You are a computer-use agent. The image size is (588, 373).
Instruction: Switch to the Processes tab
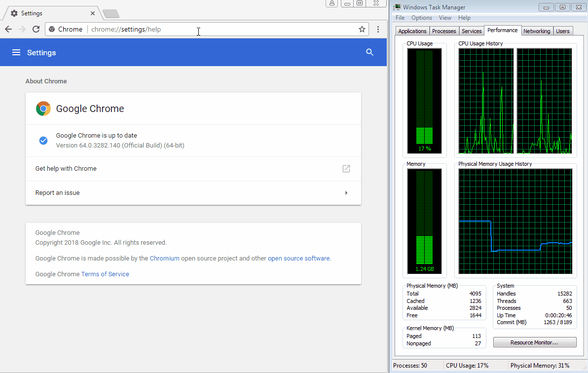[444, 31]
